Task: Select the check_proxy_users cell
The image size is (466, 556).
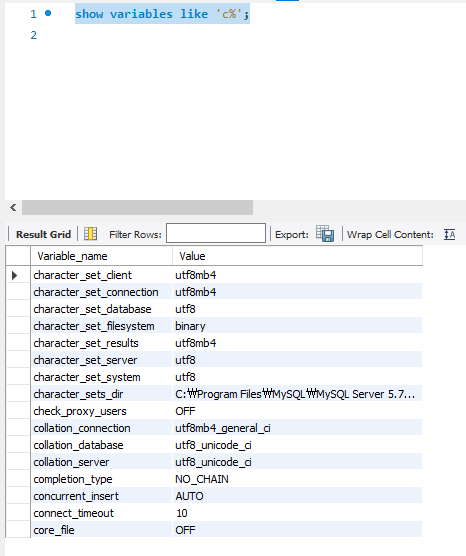Action: pos(101,411)
